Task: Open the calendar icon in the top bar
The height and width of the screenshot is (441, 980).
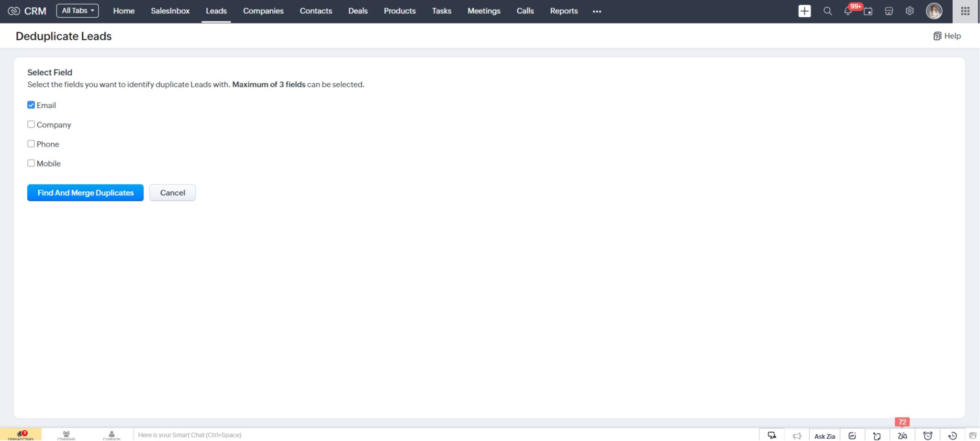Action: [869, 11]
